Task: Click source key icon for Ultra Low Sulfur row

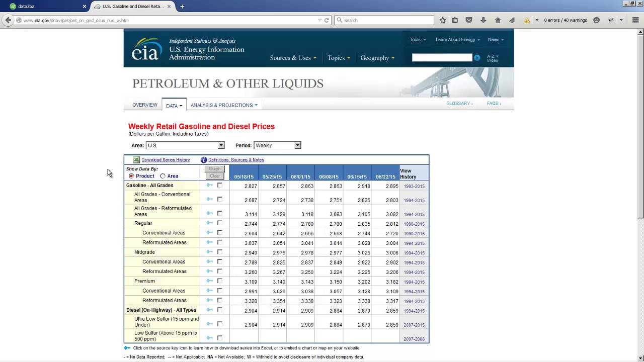Action: [x=210, y=324]
